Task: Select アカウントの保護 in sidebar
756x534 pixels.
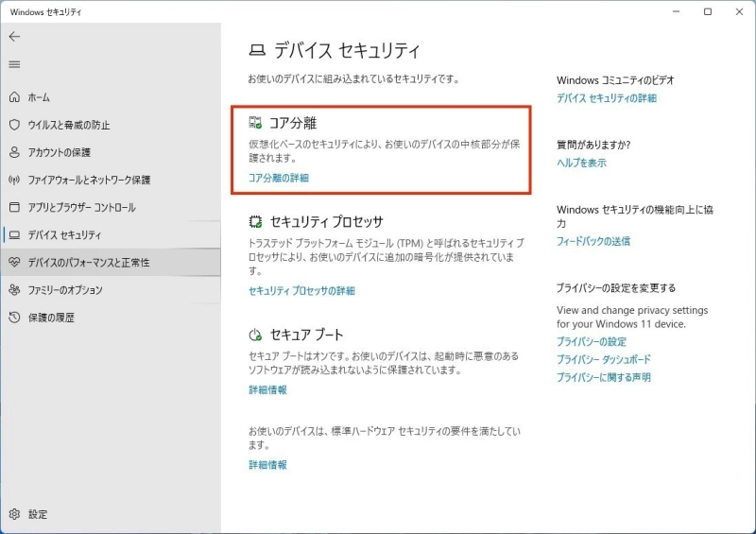Action: point(60,152)
